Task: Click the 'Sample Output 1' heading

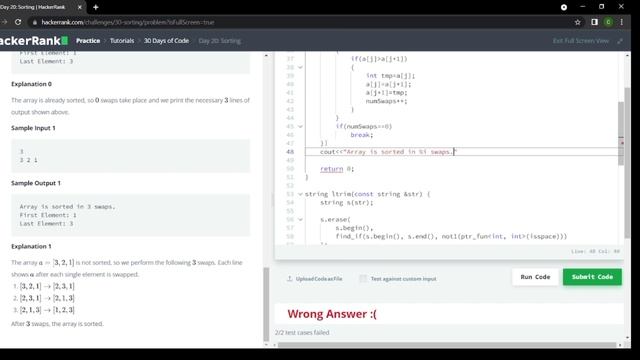Action: [x=36, y=183]
